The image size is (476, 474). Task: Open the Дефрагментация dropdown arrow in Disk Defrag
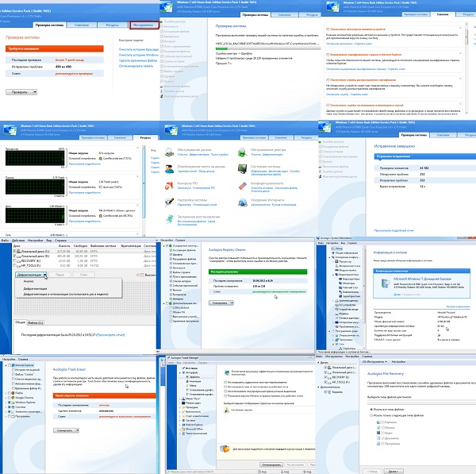45,275
